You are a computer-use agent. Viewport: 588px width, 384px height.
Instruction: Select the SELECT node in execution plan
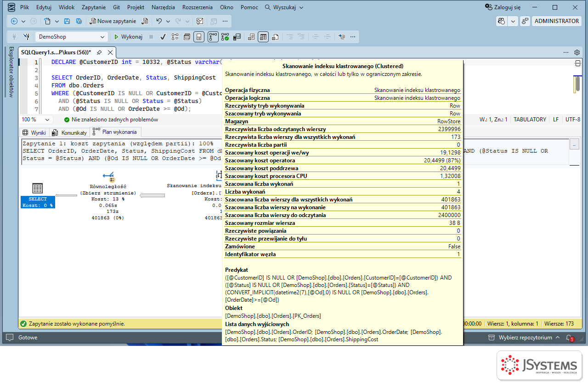[x=38, y=195]
